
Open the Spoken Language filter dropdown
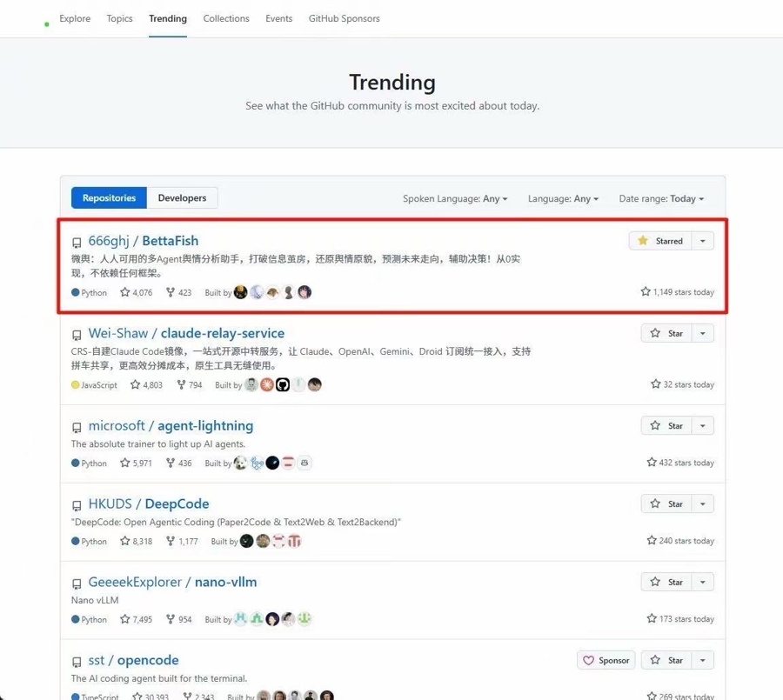click(x=455, y=199)
